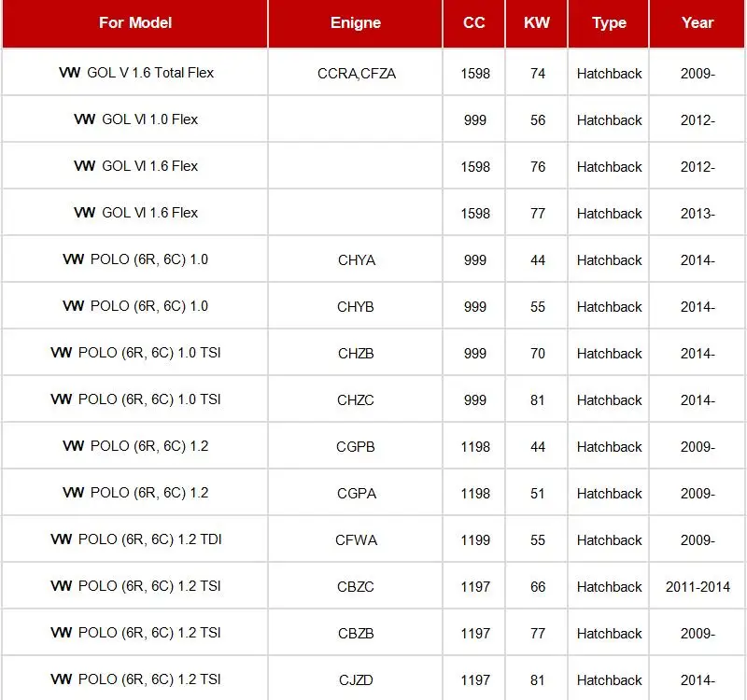Click the KW value "51"

538,494
